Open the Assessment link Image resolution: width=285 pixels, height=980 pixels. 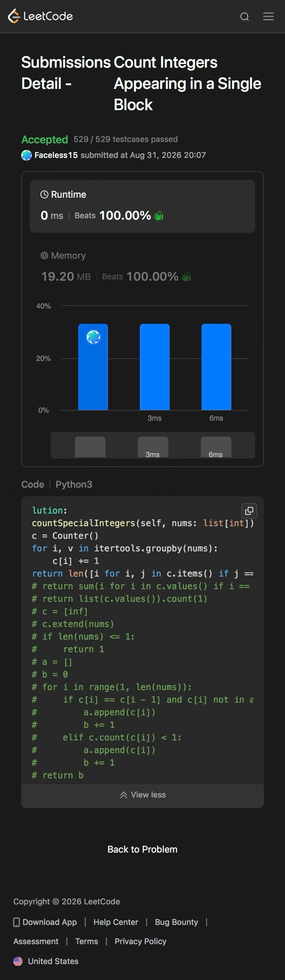[x=36, y=941]
